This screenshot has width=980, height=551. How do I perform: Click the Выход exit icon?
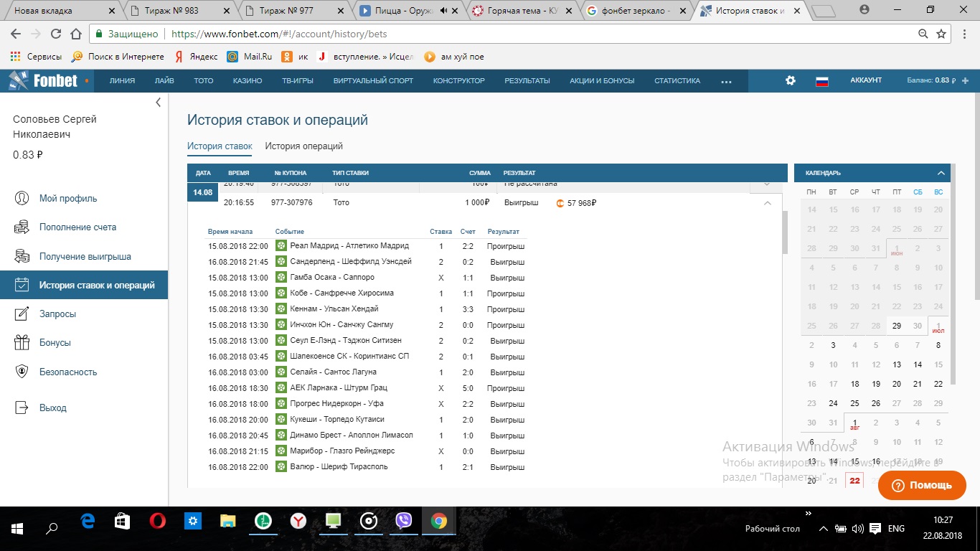pos(22,408)
